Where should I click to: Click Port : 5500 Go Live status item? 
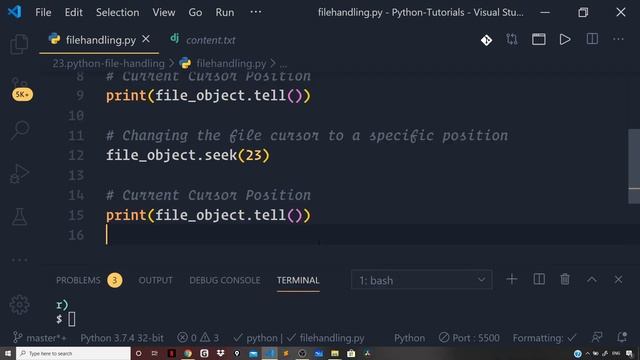(x=469, y=338)
